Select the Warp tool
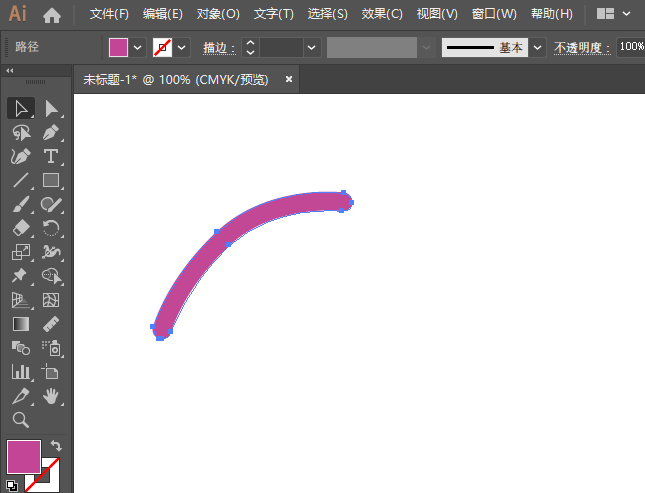Image resolution: width=645 pixels, height=493 pixels. [51, 252]
